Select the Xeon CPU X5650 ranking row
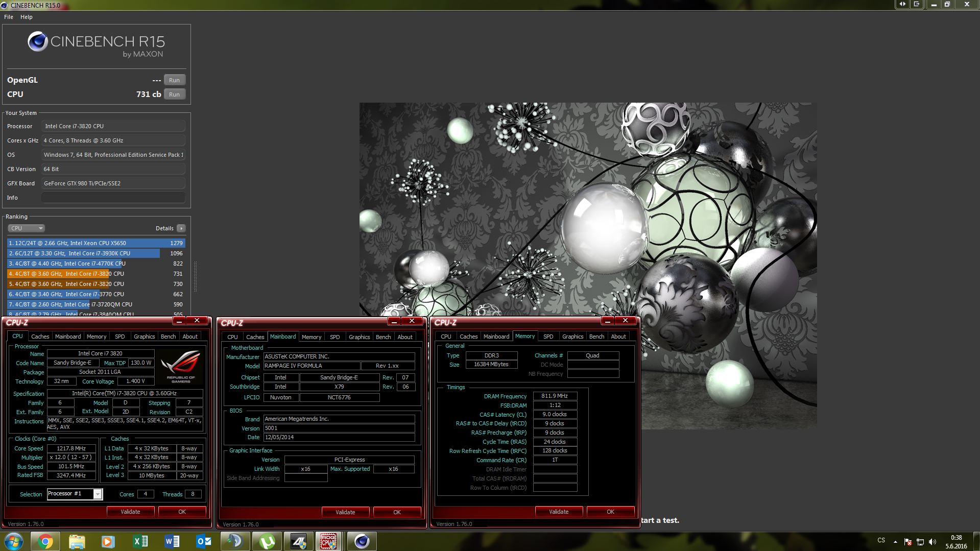Viewport: 980px width, 551px height. (96, 243)
